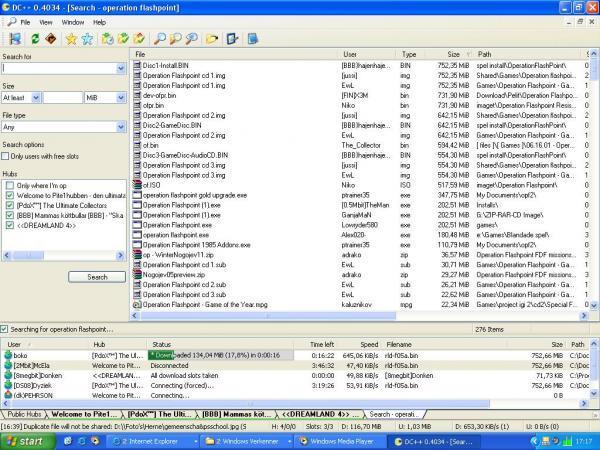Select the dev-ofpr.bin result row
The height and width of the screenshot is (450, 600).
(358, 95)
